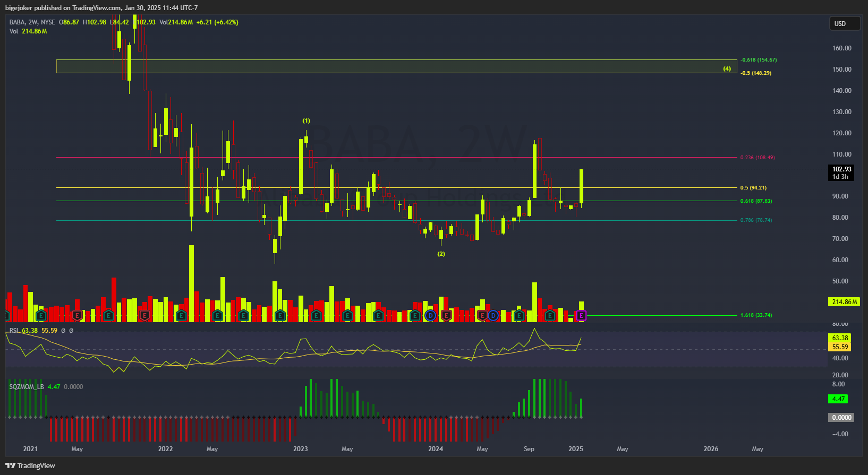Click the current price label 102.93

[x=841, y=169]
